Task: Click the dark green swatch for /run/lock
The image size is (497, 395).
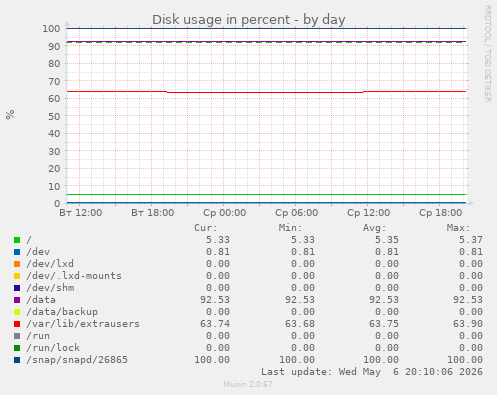Action: pos(17,348)
